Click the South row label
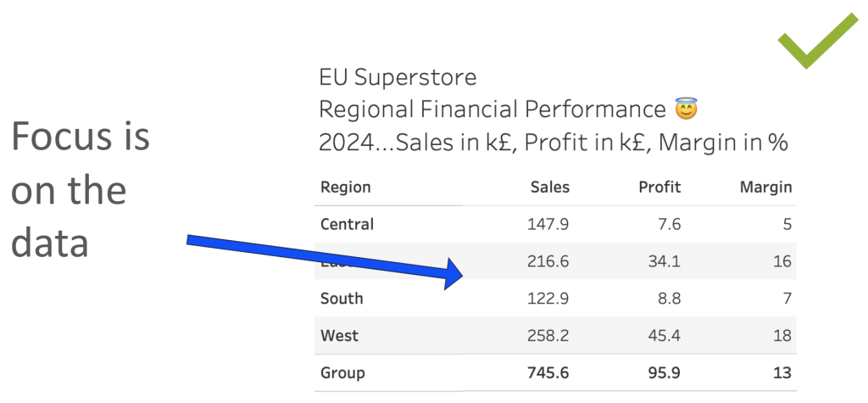 pos(342,299)
